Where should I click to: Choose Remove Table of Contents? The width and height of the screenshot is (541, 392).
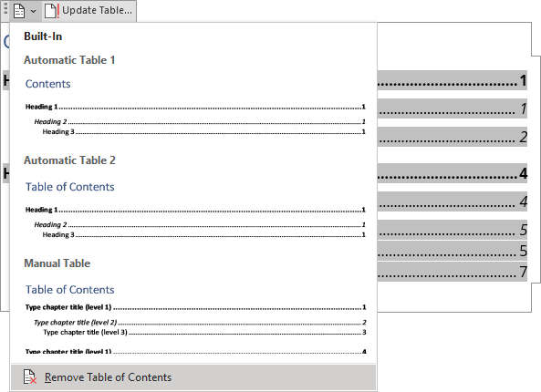[193, 377]
